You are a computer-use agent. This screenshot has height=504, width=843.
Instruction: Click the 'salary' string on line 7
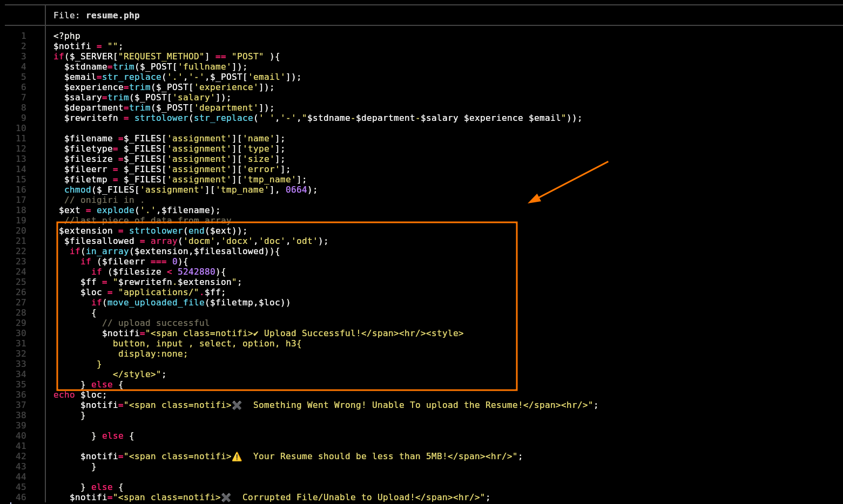point(194,98)
